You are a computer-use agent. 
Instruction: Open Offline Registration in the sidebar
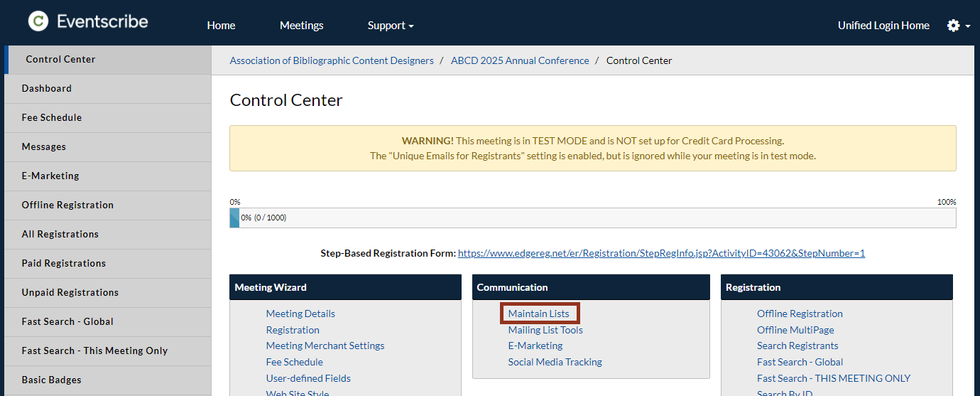pos(108,205)
